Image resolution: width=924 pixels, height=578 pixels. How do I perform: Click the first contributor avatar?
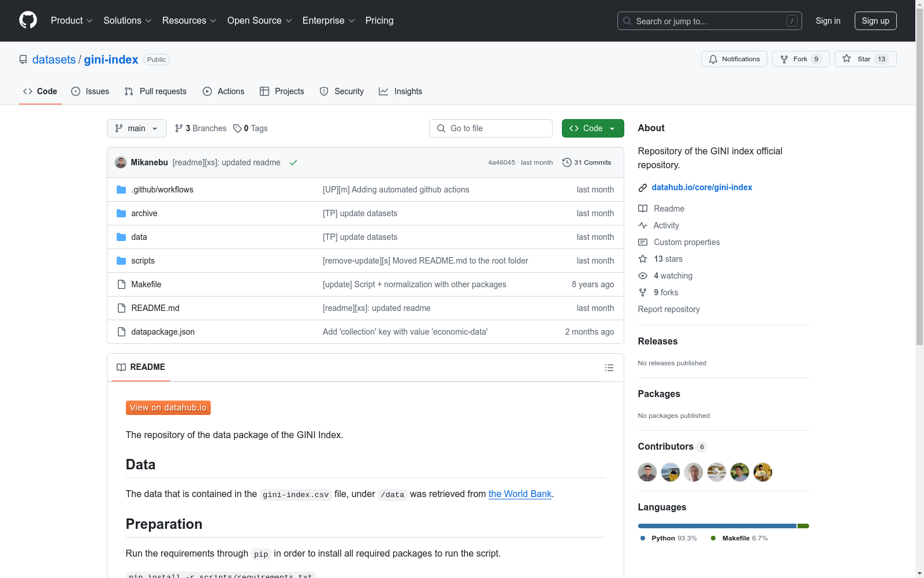tap(647, 472)
